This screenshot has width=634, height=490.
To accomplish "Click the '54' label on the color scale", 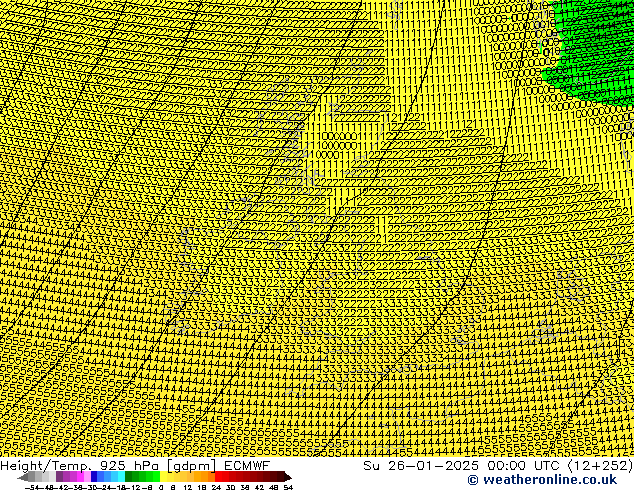I will pyautogui.click(x=288, y=487).
